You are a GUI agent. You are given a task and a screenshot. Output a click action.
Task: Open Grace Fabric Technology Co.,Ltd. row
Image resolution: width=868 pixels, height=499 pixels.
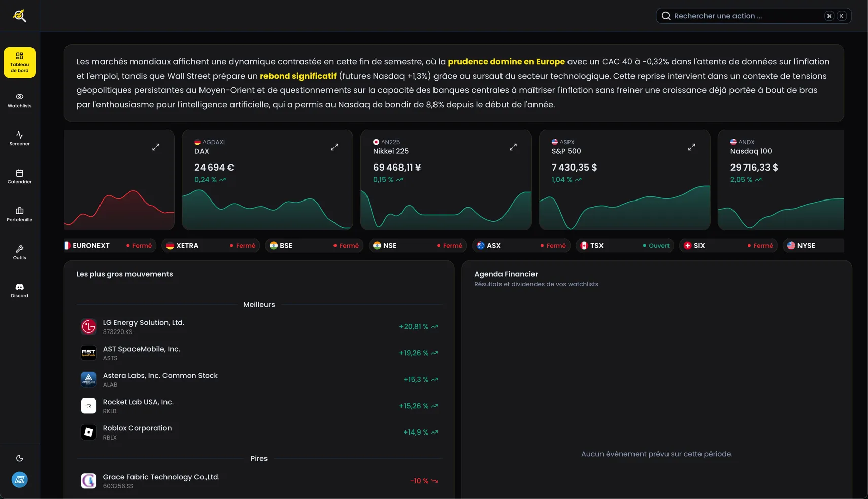(x=259, y=481)
